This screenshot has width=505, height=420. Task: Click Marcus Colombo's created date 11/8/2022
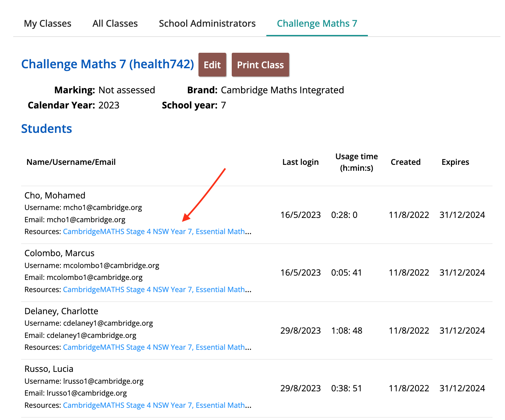coord(409,273)
